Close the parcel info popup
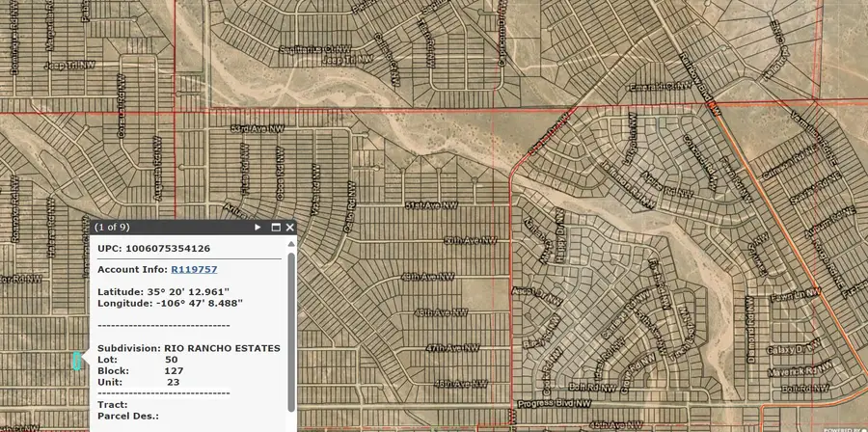The height and width of the screenshot is (432, 868). [x=290, y=228]
